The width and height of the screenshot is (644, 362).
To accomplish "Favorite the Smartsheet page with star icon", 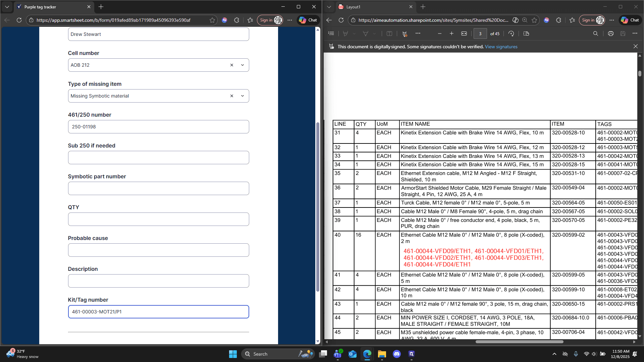I will pyautogui.click(x=212, y=20).
